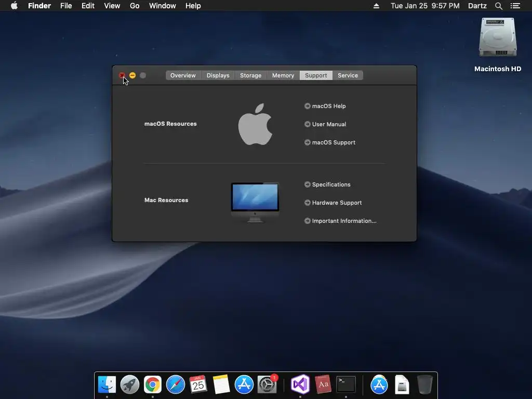Open Calendar showing Jan 25 in dock
Screen dimensions: 532x399
198,384
